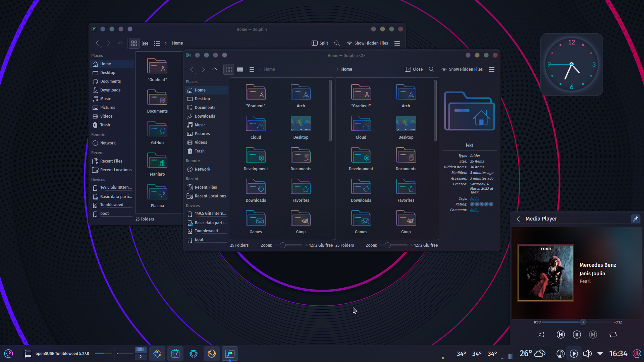Toggle repeat mode in Media Player
644x362 pixels.
click(613, 335)
